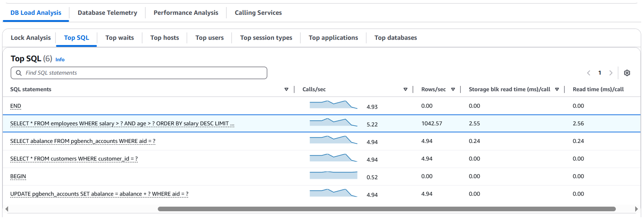Open the Top waits tab
The image size is (644, 219).
pyautogui.click(x=120, y=38)
